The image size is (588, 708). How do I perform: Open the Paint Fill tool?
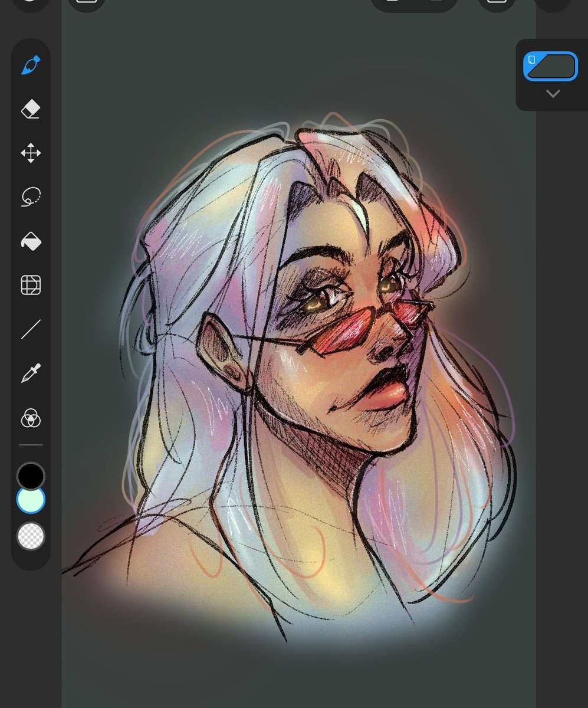click(31, 241)
